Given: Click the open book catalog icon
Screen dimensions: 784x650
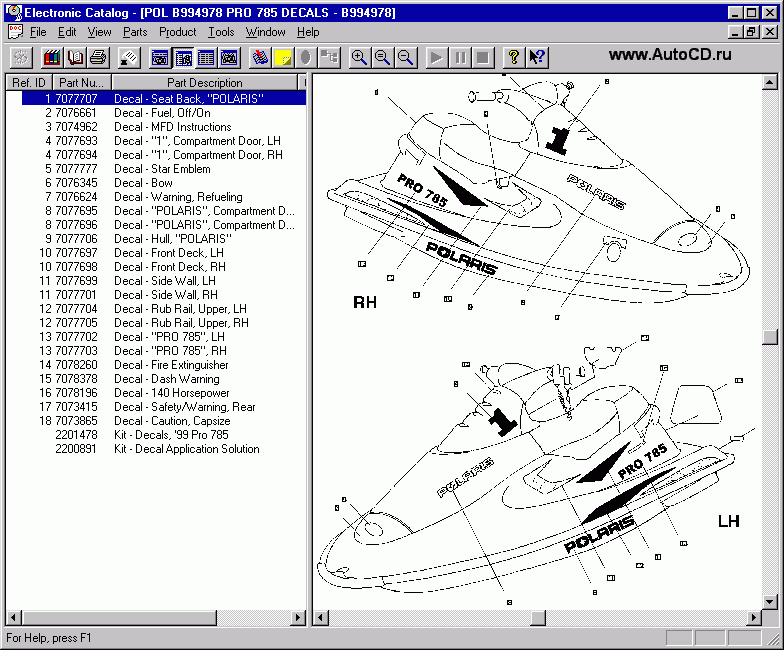Looking at the screenshot, I should [x=76, y=58].
